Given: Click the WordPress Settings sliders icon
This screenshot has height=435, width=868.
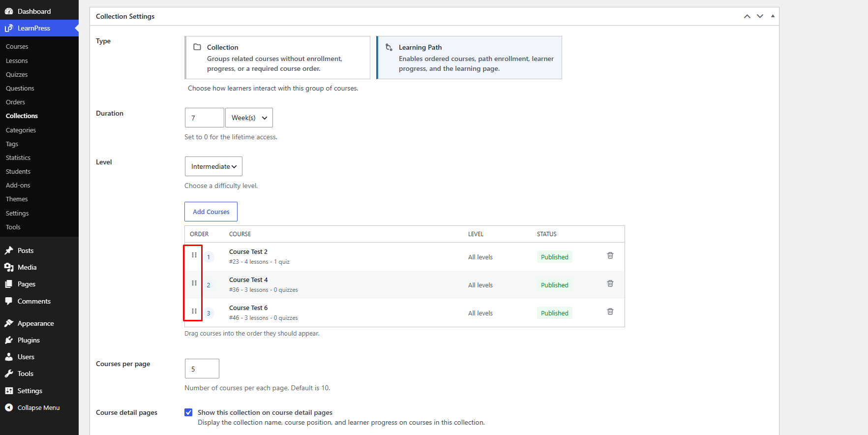Looking at the screenshot, I should pyautogui.click(x=9, y=391).
